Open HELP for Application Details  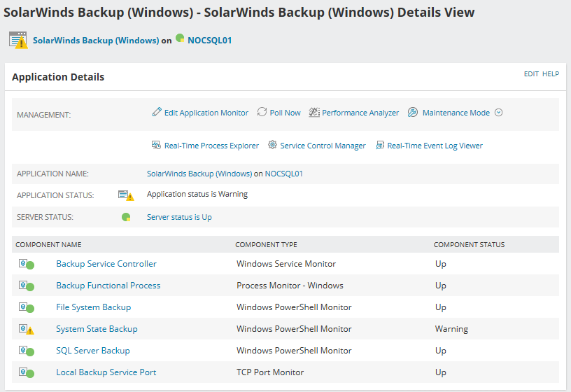551,73
